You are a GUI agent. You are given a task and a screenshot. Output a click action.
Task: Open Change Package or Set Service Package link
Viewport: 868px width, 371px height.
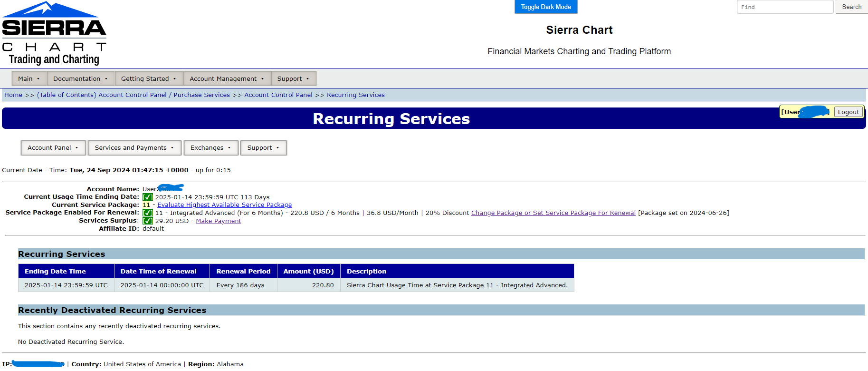point(553,213)
